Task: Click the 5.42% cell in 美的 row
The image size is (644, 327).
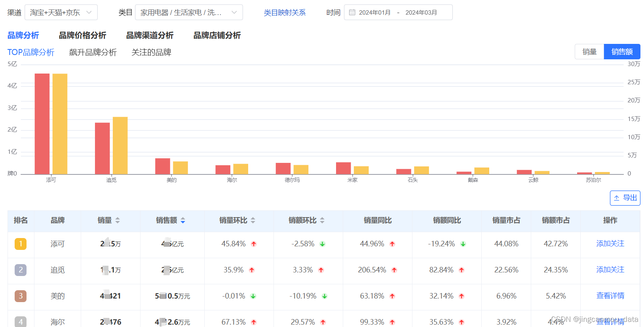Action: click(556, 296)
